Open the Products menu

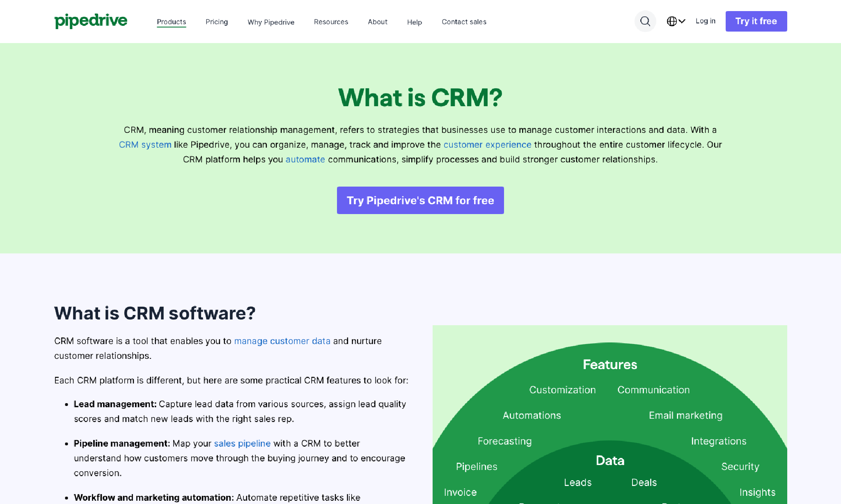coord(171,22)
